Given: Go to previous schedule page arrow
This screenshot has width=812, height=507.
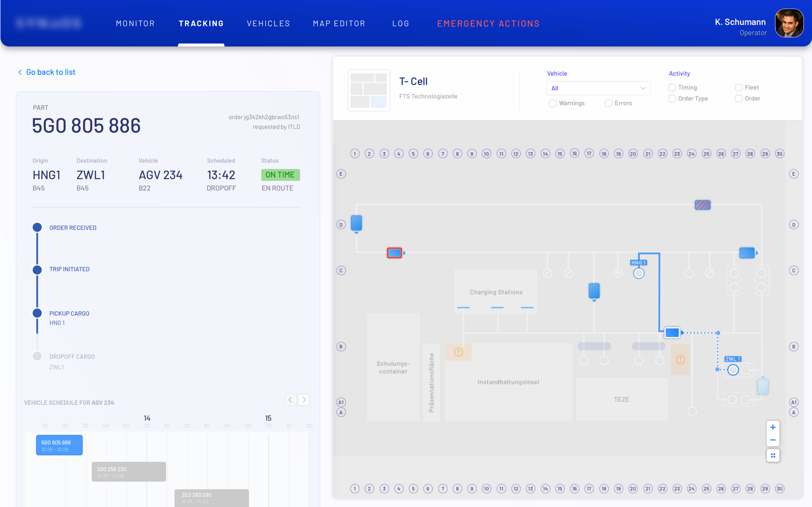Looking at the screenshot, I should [291, 400].
